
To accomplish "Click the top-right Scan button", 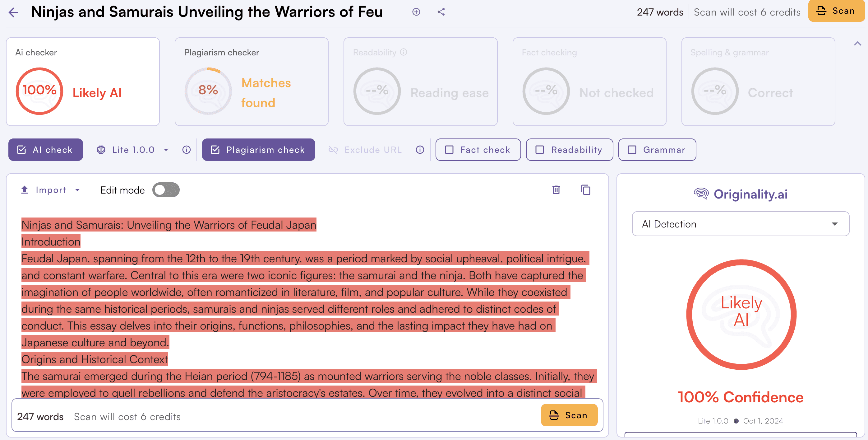I will 837,11.
